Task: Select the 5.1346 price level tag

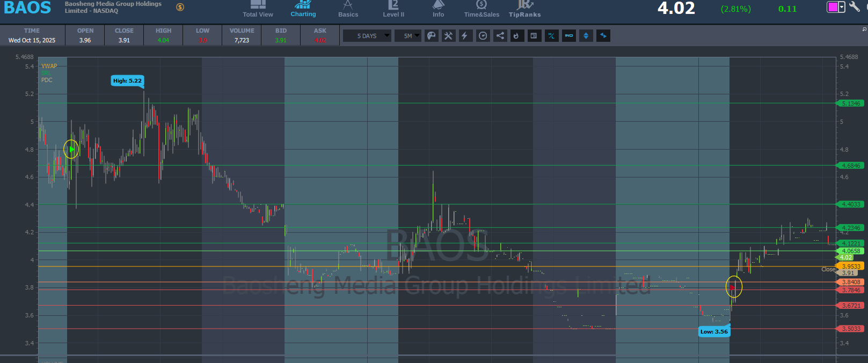Action: pyautogui.click(x=850, y=103)
